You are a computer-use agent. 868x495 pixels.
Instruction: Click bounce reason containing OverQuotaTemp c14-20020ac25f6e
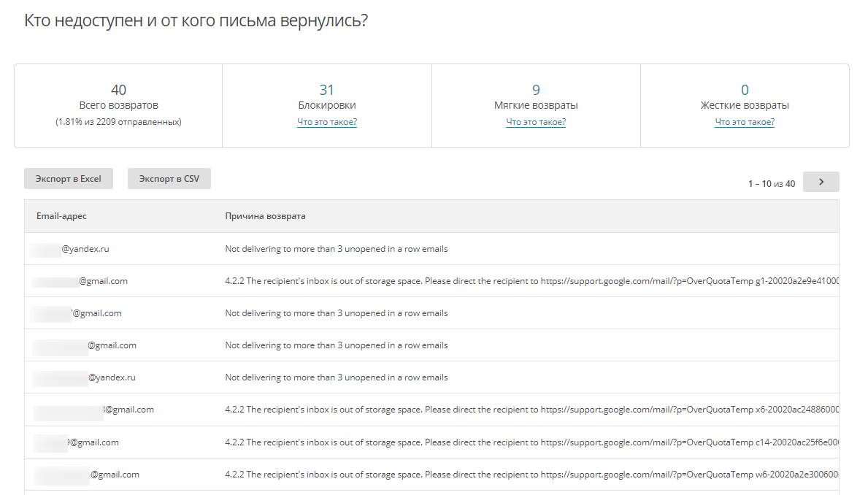(x=531, y=442)
